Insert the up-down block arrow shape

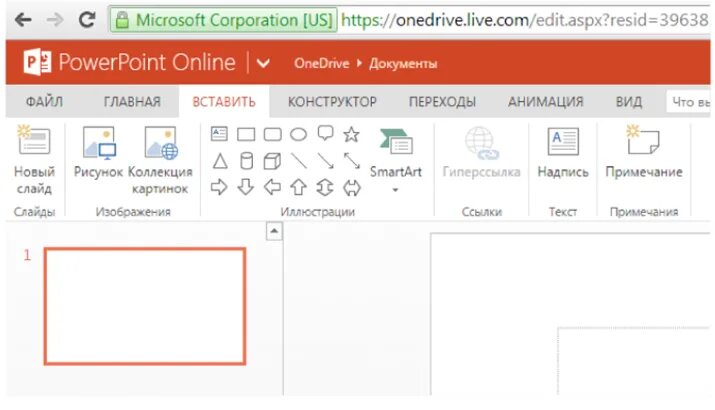tap(325, 187)
